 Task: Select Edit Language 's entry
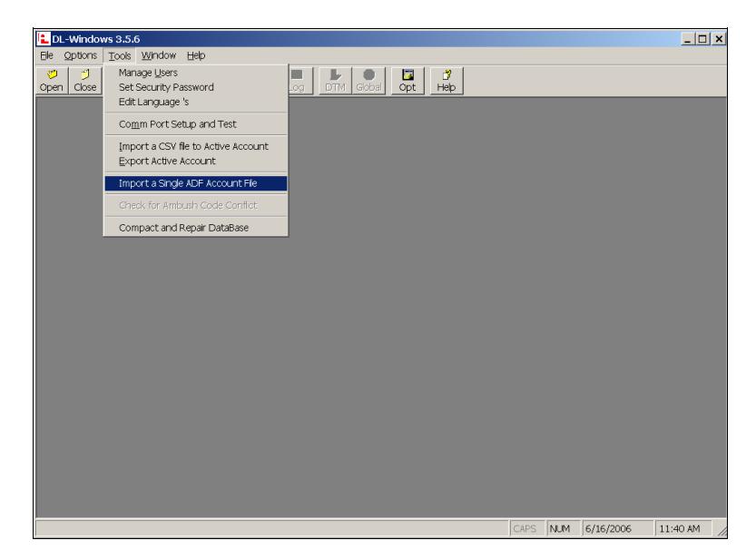coord(196,102)
